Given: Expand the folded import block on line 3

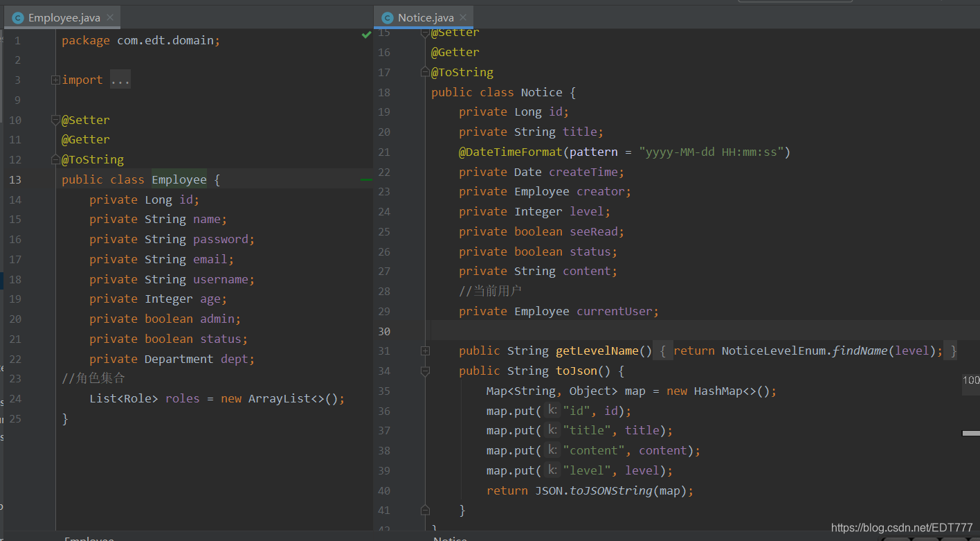Looking at the screenshot, I should 55,80.
